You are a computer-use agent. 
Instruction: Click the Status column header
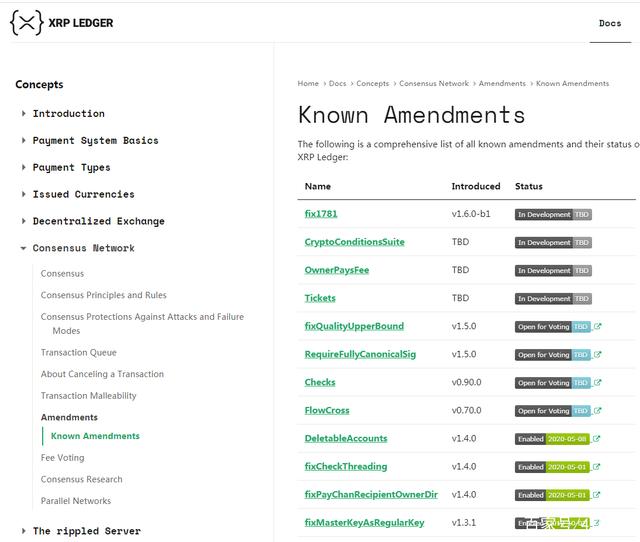529,187
